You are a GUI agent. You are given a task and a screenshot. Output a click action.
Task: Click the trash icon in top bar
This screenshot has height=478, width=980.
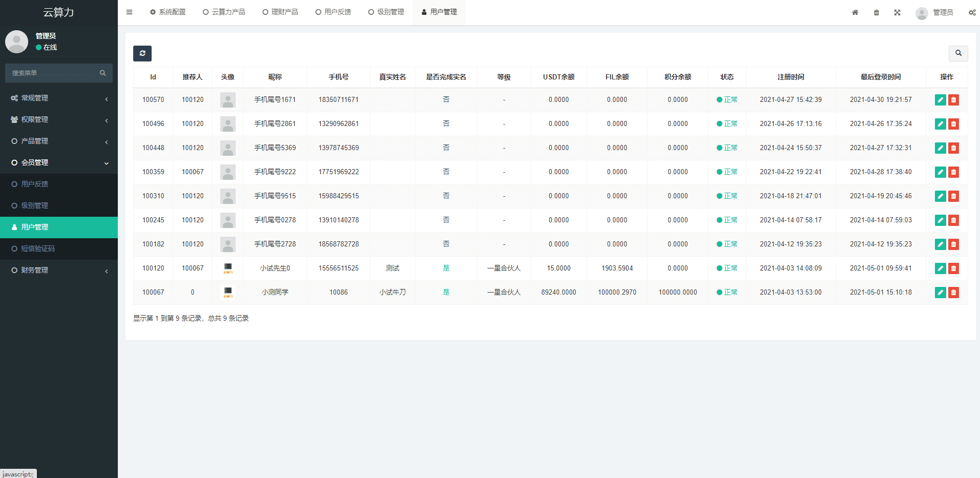(877, 12)
